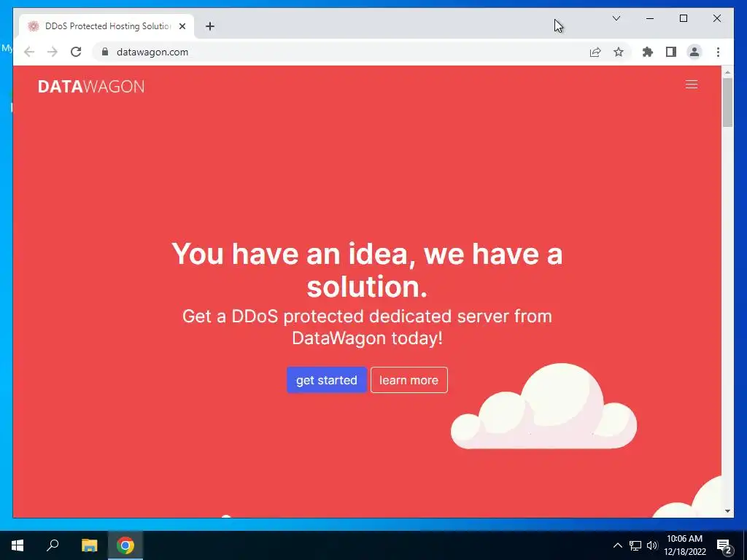Go forward using the forward arrow

point(53,52)
